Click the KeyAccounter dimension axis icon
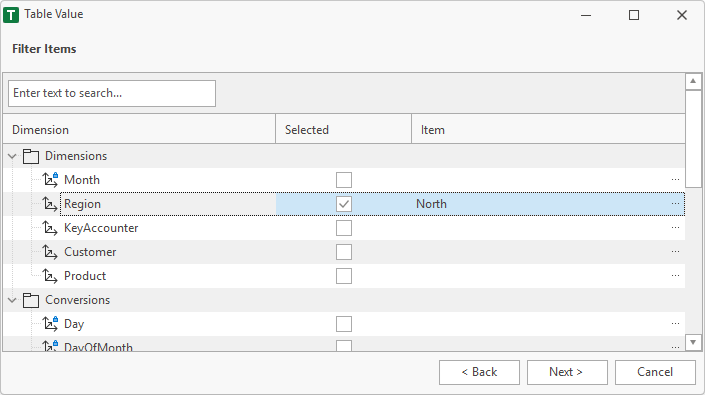 click(x=50, y=228)
